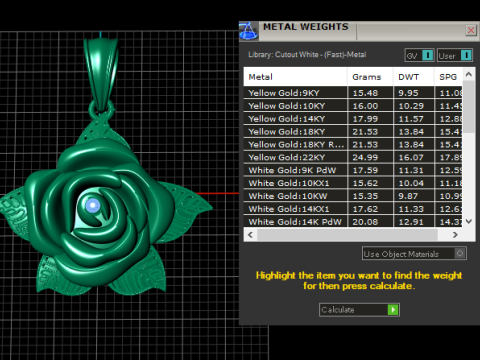Select the White Gold:14K PdW row
Image resolution: width=480 pixels, height=360 pixels.
[x=353, y=222]
